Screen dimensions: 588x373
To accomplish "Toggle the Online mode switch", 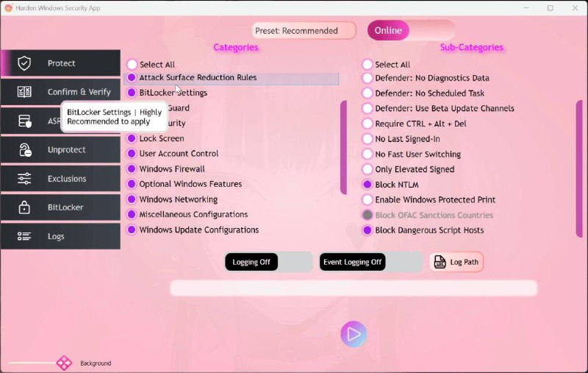I will tap(412, 30).
